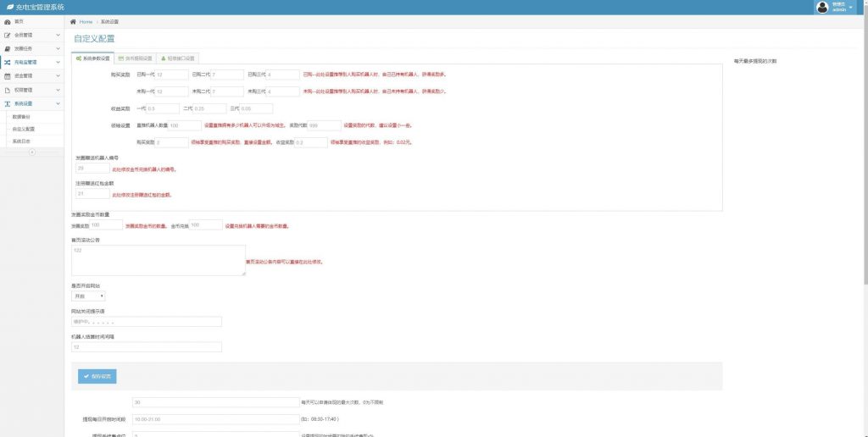The image size is (868, 437).
Task: Click the blue save settings button
Action: point(97,376)
